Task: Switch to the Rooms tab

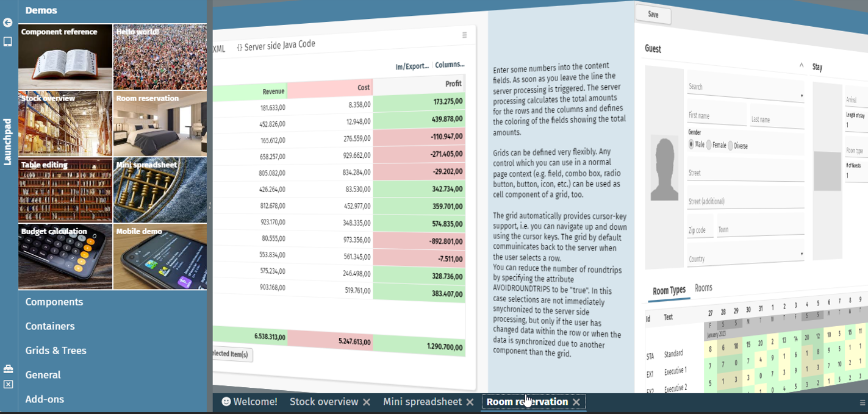Action: 703,288
